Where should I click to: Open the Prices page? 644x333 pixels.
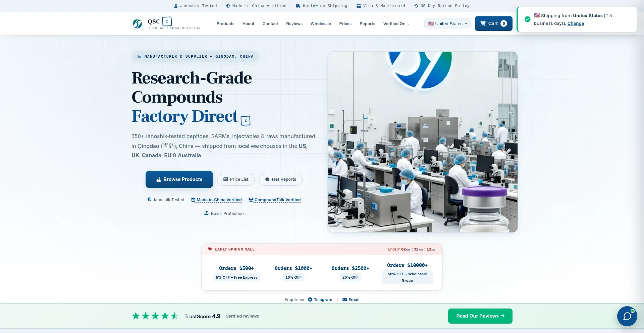[345, 23]
